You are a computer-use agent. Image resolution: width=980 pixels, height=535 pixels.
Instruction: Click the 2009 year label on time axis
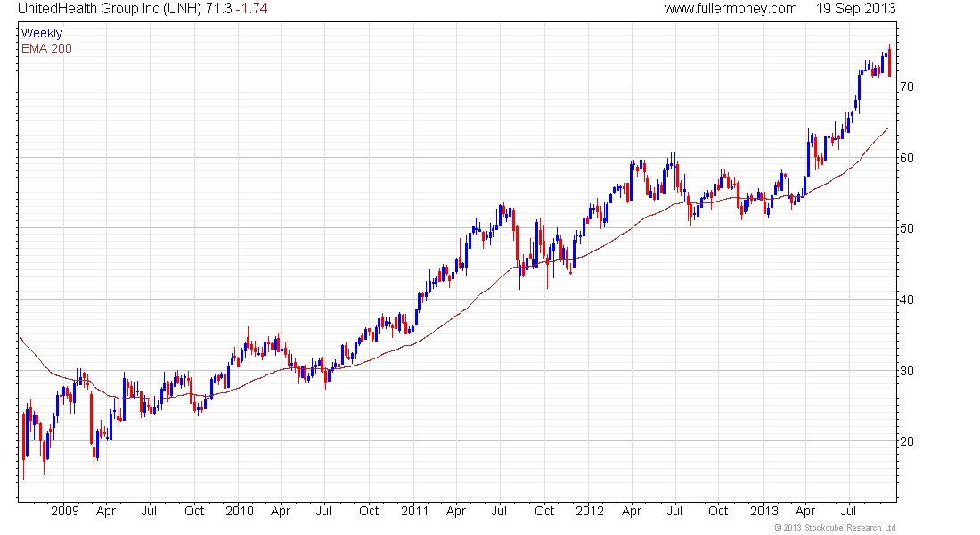tap(65, 511)
